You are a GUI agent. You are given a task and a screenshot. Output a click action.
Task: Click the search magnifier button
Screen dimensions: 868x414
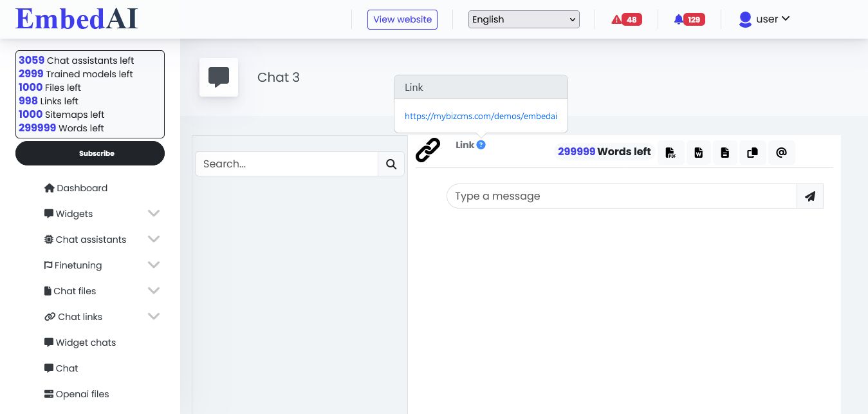point(391,164)
